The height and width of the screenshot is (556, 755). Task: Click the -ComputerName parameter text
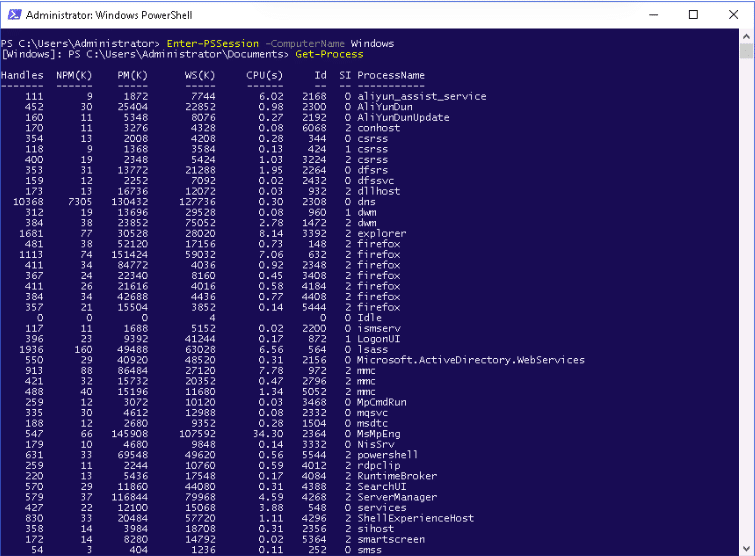pyautogui.click(x=305, y=43)
